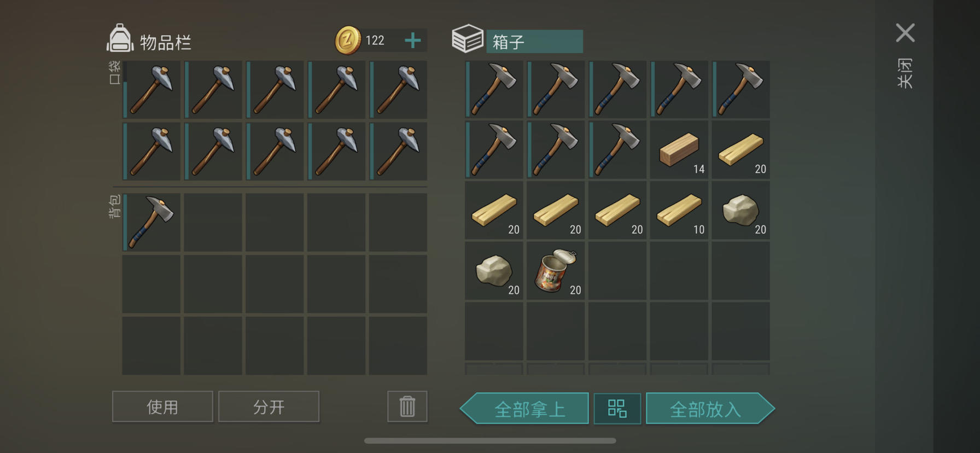Select the tin can stack in chest
This screenshot has height=453, width=980.
[x=556, y=271]
